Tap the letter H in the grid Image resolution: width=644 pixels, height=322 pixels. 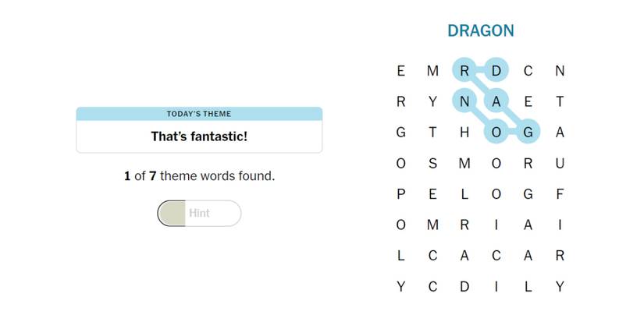click(x=464, y=133)
